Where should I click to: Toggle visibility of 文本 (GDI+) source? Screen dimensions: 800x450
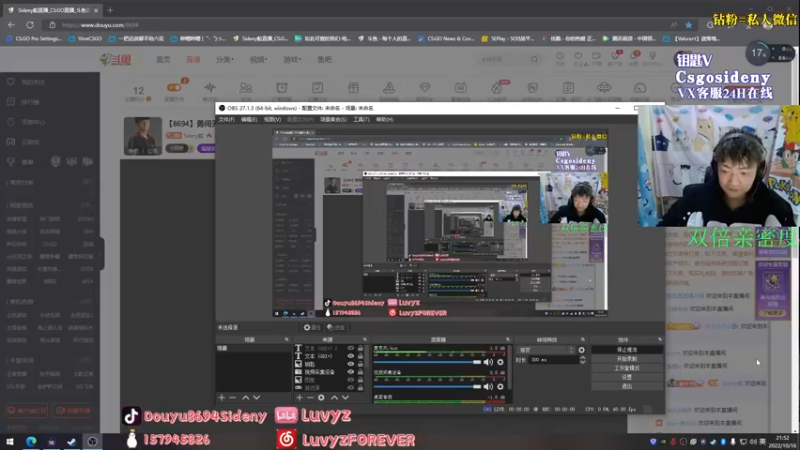click(x=351, y=356)
